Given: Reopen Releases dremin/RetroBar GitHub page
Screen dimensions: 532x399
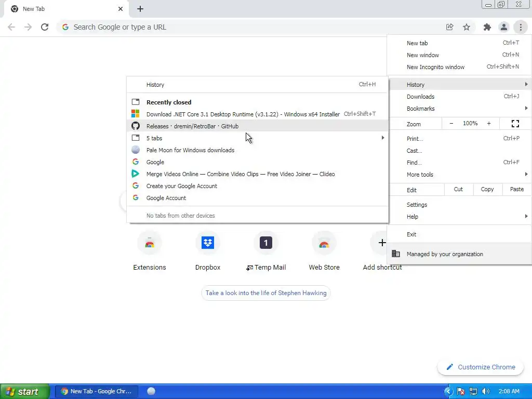Looking at the screenshot, I should click(x=258, y=126).
